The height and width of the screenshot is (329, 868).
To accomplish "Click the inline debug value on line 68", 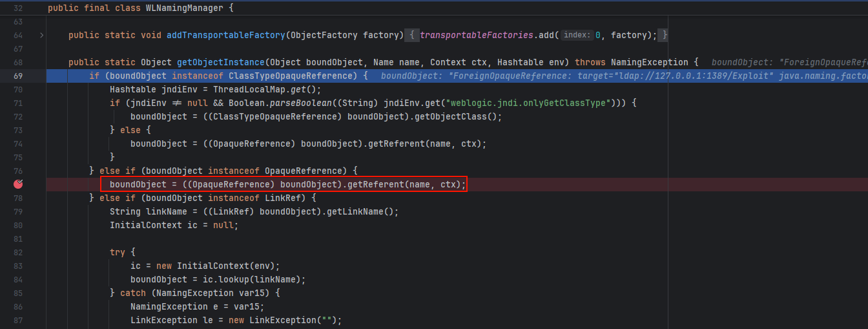I will 789,63.
